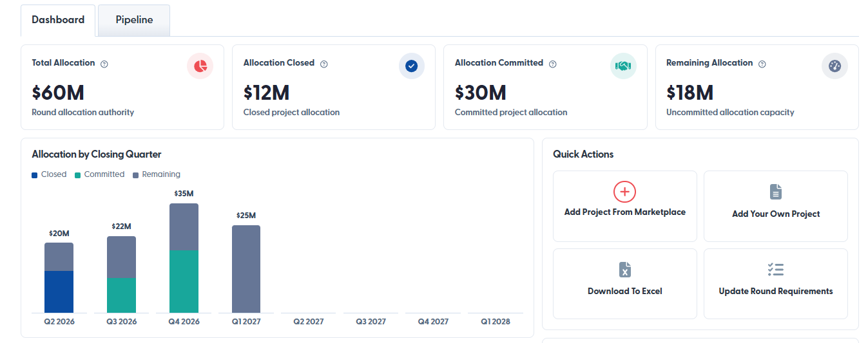Screen dimensions: 868x343
Task: Select the Dashboard tab
Action: (x=58, y=20)
